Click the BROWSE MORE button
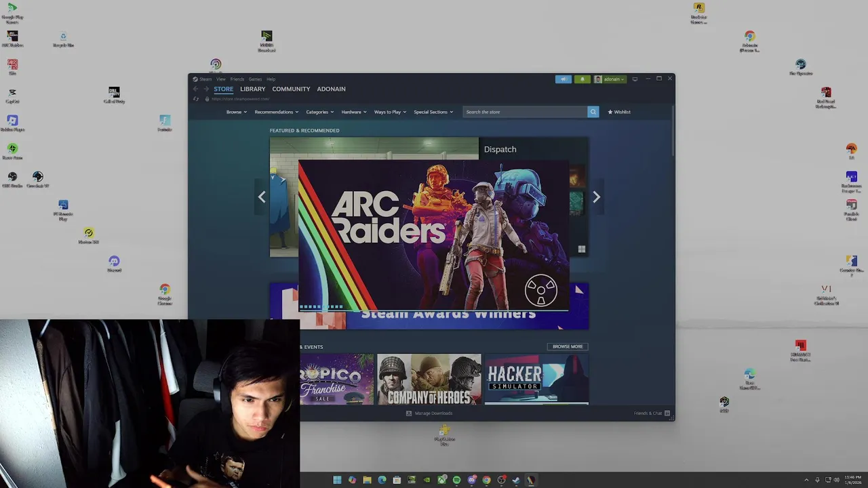 tap(568, 346)
